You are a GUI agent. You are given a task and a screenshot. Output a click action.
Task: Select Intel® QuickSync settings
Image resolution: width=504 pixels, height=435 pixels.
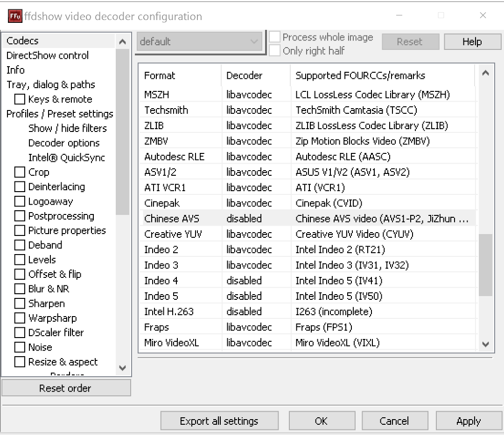[x=67, y=157]
